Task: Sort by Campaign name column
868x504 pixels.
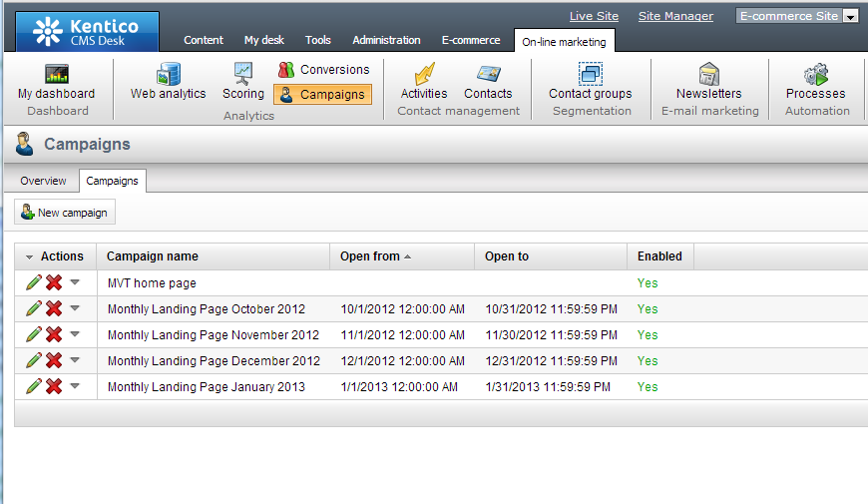Action: pyautogui.click(x=153, y=256)
